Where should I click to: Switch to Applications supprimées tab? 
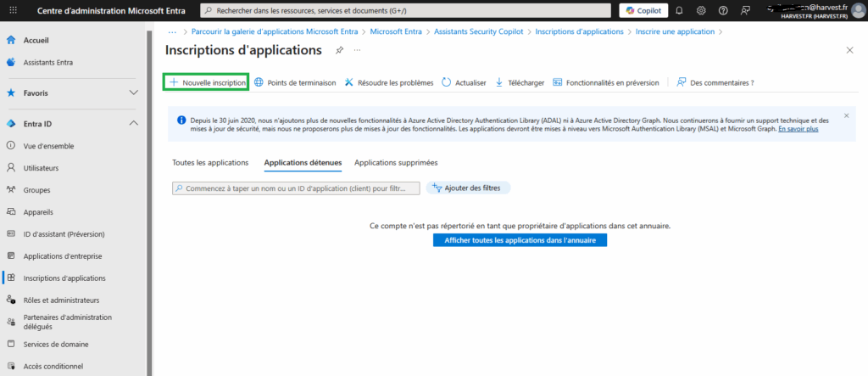click(x=396, y=162)
